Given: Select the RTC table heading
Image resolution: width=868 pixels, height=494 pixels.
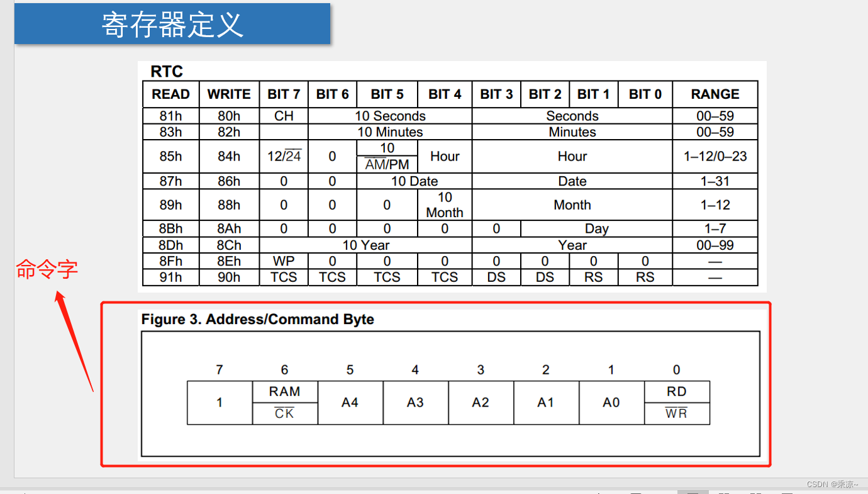Looking at the screenshot, I should coord(167,71).
